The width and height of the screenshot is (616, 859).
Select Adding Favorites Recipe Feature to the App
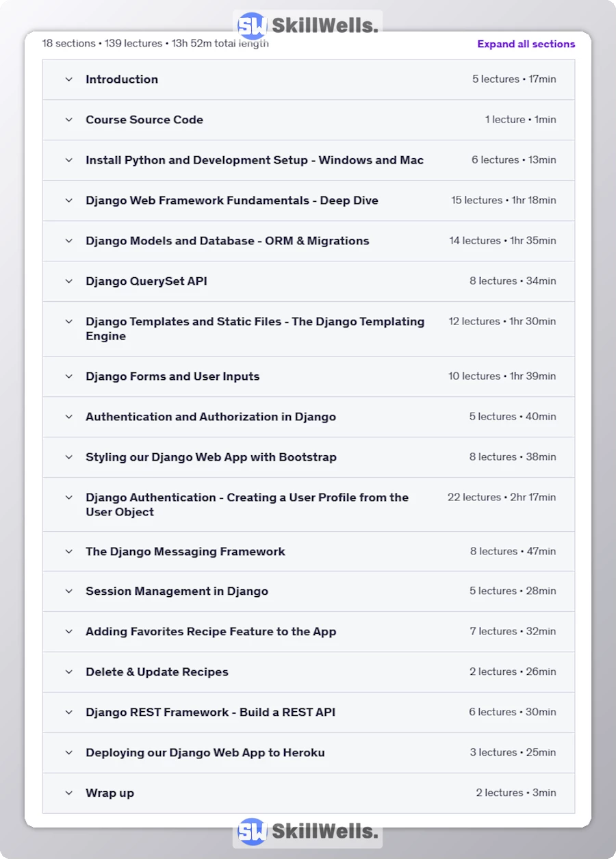tap(211, 632)
